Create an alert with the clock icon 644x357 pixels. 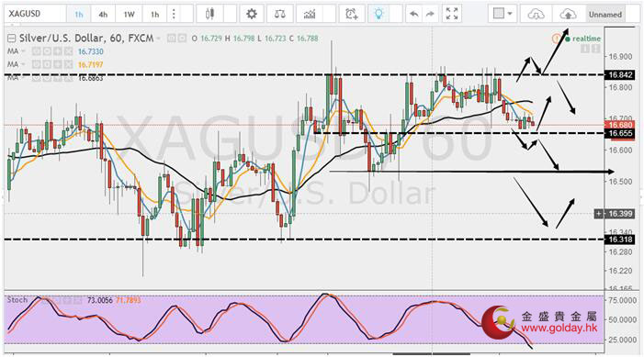[352, 15]
